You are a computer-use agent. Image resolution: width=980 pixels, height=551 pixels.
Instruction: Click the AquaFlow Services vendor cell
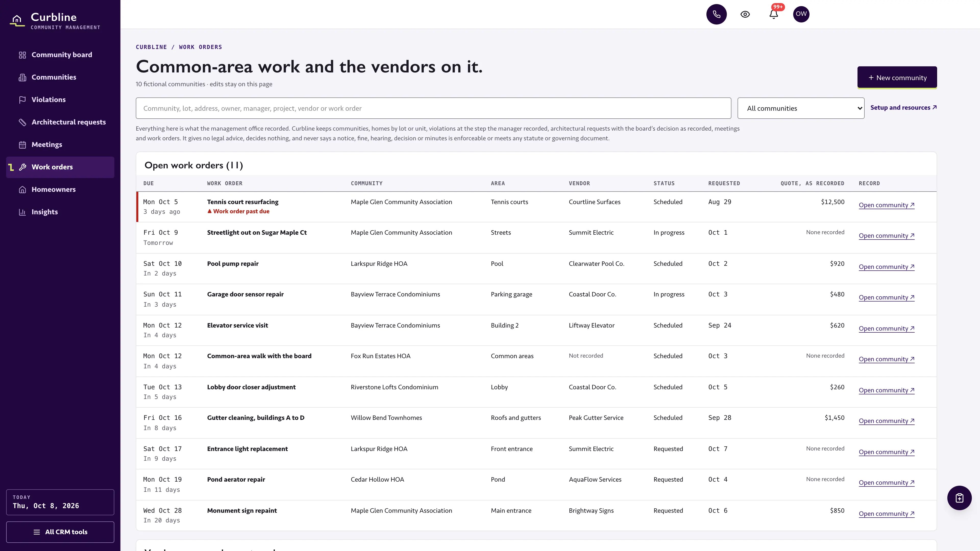coord(595,480)
